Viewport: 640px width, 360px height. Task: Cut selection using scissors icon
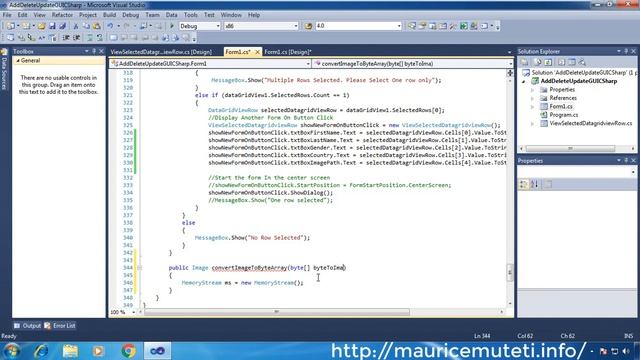[x=76, y=26]
